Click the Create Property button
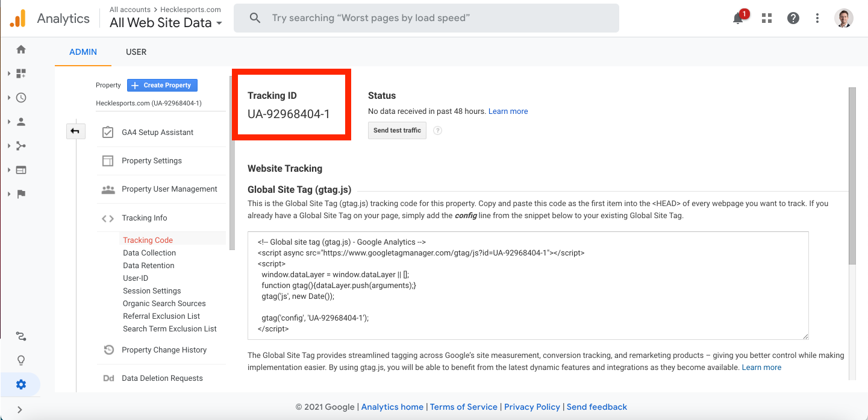This screenshot has height=420, width=868. point(162,86)
